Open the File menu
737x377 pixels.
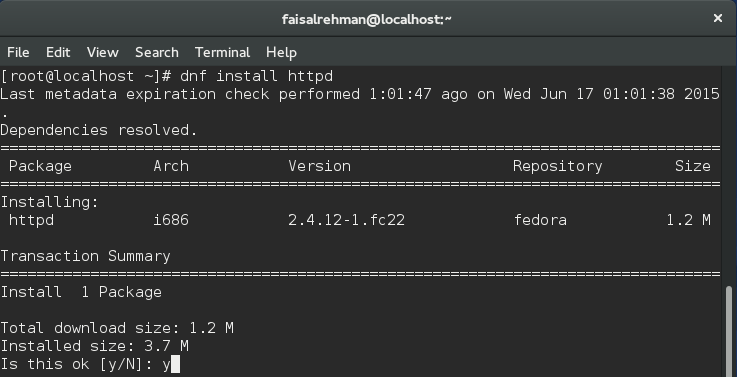point(18,52)
